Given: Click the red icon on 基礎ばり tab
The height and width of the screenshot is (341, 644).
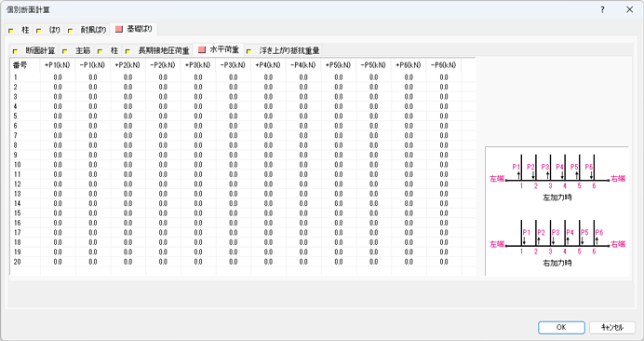Looking at the screenshot, I should [x=119, y=29].
